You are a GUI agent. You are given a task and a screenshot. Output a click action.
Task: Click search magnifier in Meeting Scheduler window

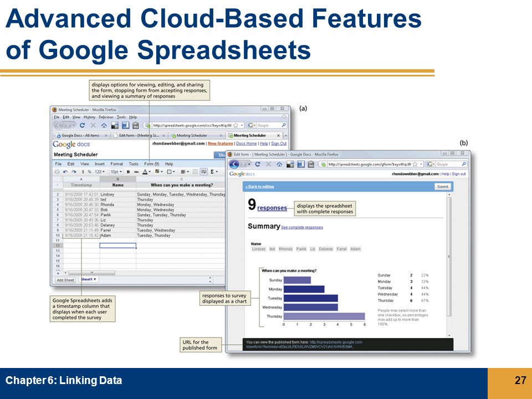pos(284,125)
